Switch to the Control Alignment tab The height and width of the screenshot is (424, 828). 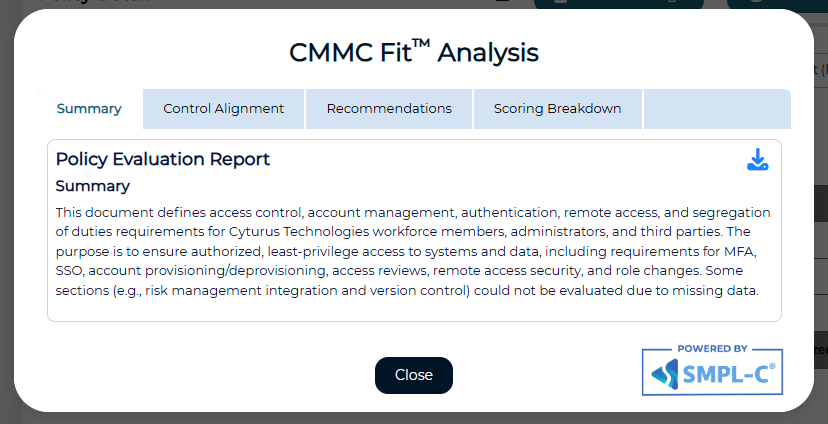coord(223,109)
